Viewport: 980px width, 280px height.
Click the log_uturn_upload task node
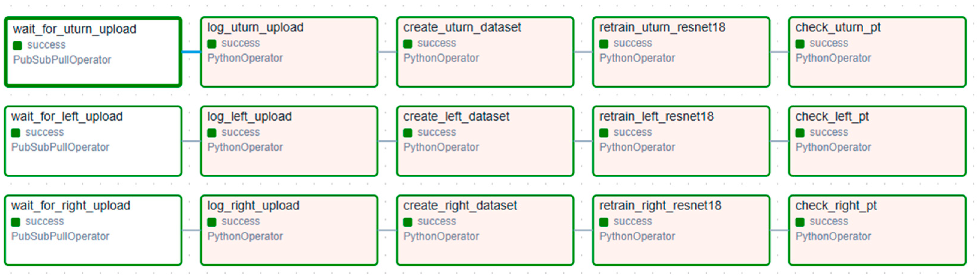click(289, 52)
